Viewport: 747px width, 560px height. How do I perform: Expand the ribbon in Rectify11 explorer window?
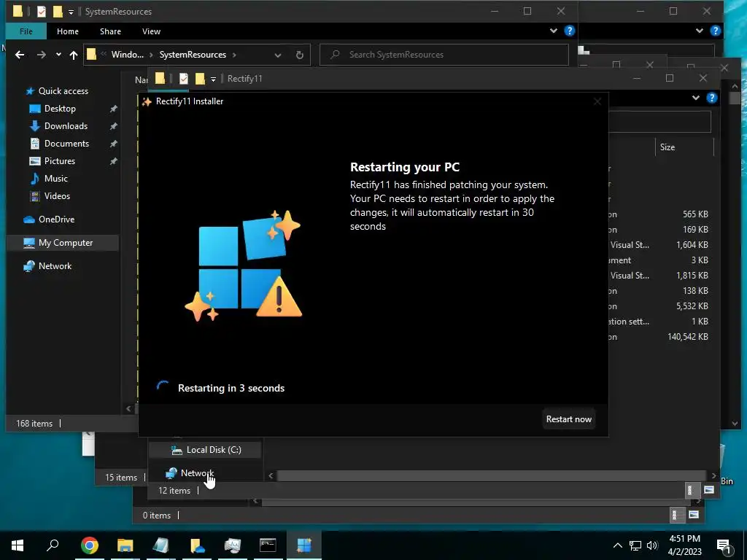click(x=695, y=98)
